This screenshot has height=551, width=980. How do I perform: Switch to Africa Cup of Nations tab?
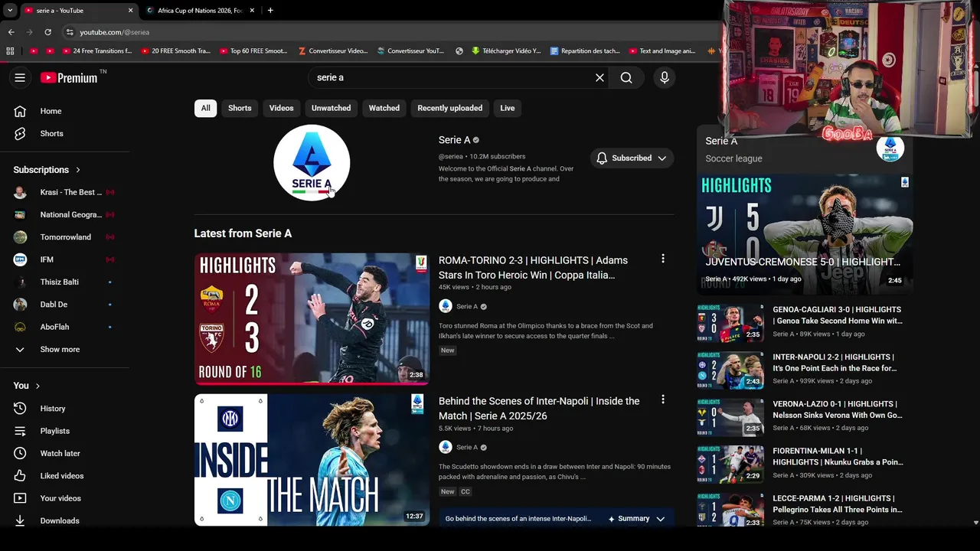(x=199, y=11)
